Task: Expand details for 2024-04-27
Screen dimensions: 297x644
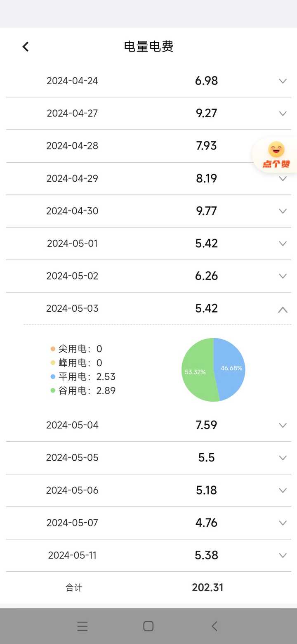Action: point(283,114)
